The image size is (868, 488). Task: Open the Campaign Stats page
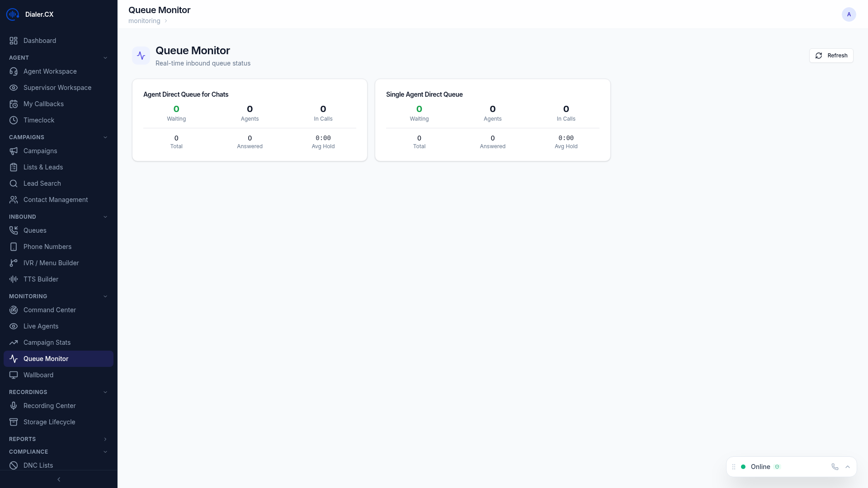click(47, 343)
